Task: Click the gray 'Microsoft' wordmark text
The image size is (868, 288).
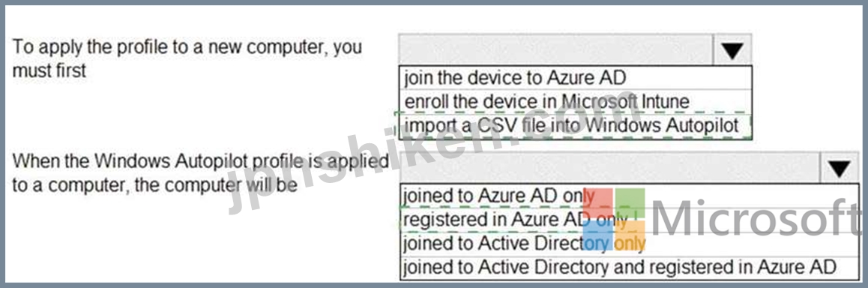Action: [x=755, y=219]
